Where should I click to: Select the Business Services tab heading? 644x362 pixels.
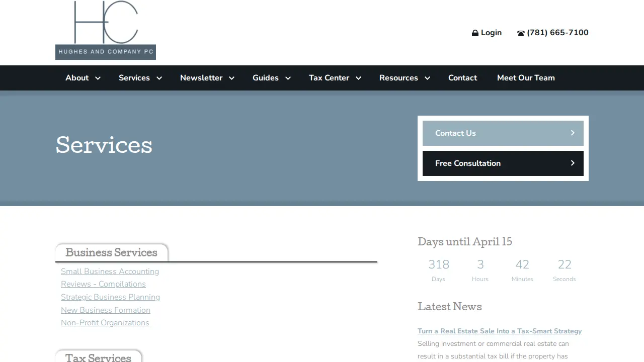(111, 252)
